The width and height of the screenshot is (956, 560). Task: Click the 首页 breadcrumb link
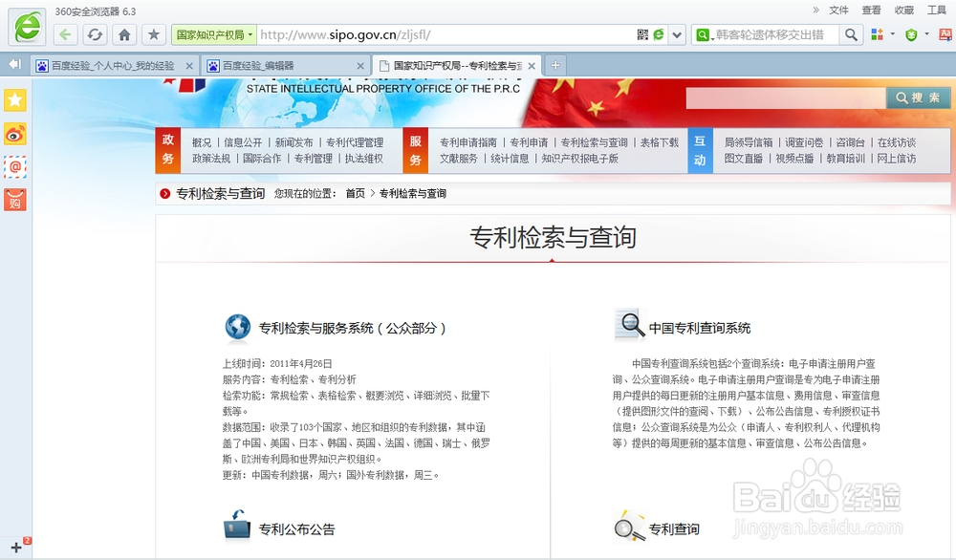(356, 194)
